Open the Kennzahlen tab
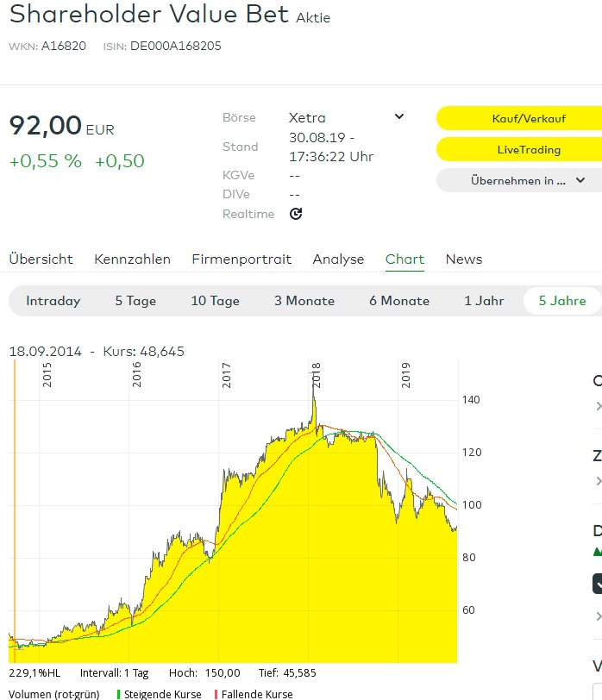Viewport: 602px width, 700px height. (132, 259)
